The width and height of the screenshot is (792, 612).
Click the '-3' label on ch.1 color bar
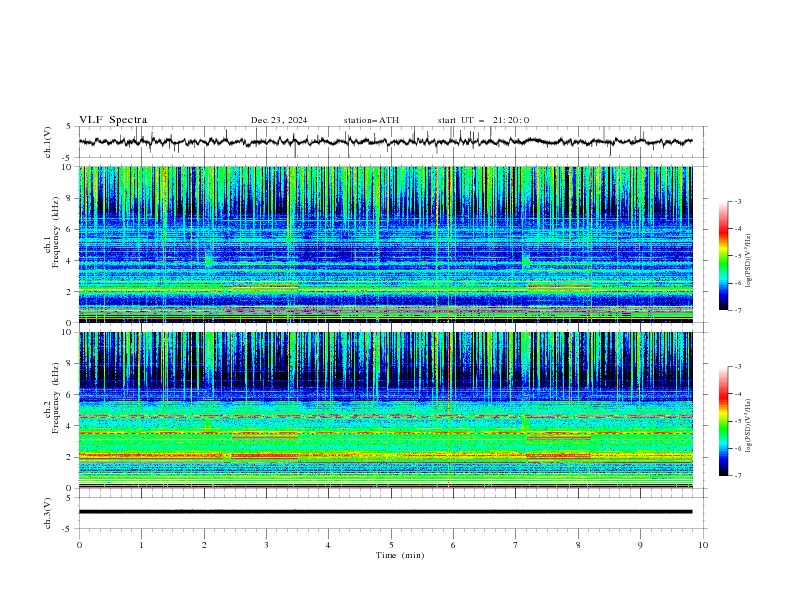[737, 201]
